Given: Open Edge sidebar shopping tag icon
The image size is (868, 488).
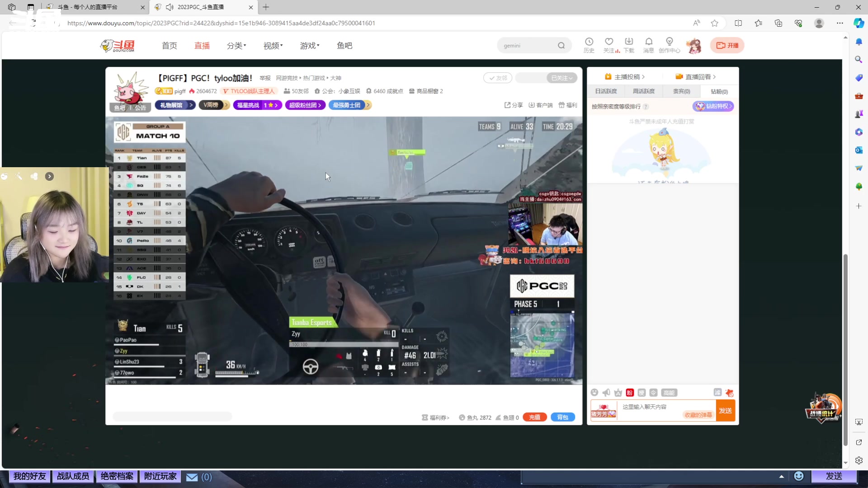Looking at the screenshot, I should (x=859, y=78).
